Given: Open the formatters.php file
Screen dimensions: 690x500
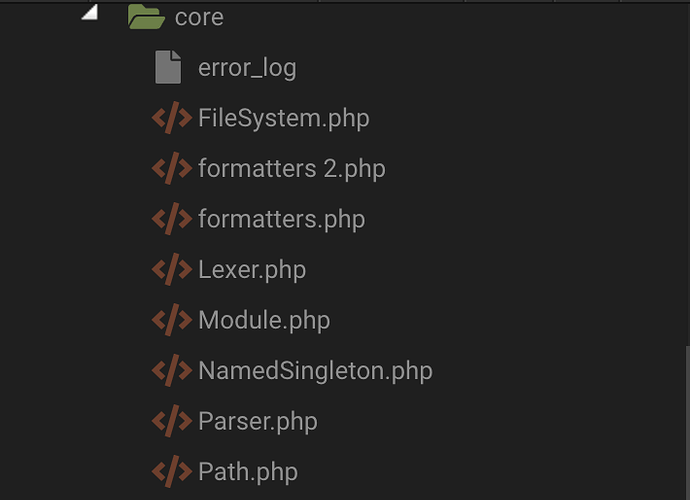Looking at the screenshot, I should tap(281, 219).
